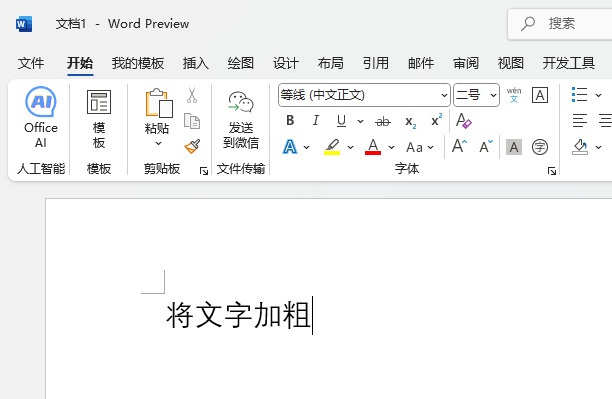Apply red font color
The width and height of the screenshot is (612, 399).
click(373, 147)
